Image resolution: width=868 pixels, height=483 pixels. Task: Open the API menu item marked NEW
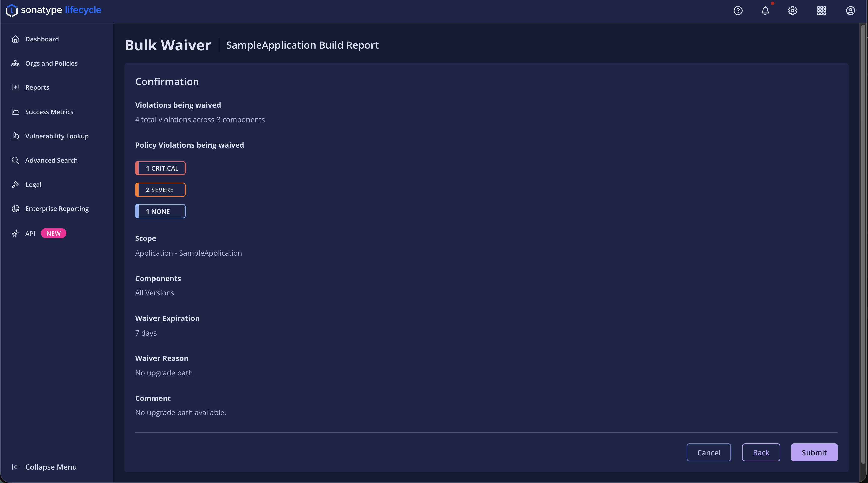click(x=30, y=234)
